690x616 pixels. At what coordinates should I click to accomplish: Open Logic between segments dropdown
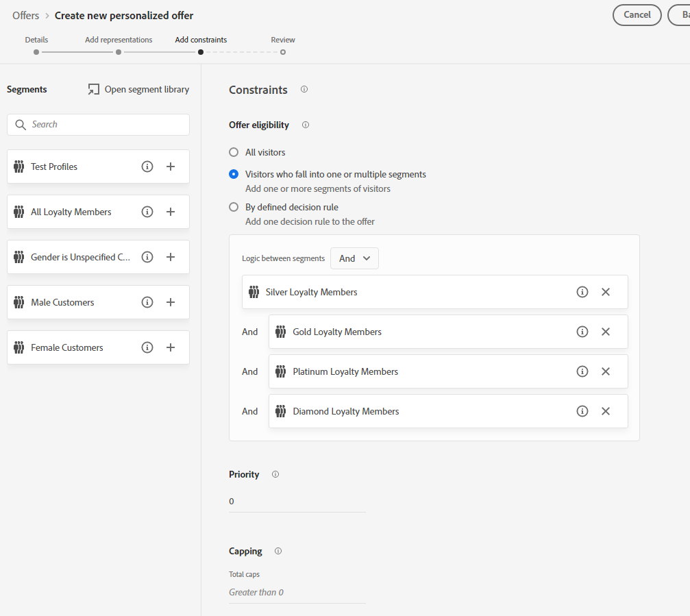coord(354,258)
